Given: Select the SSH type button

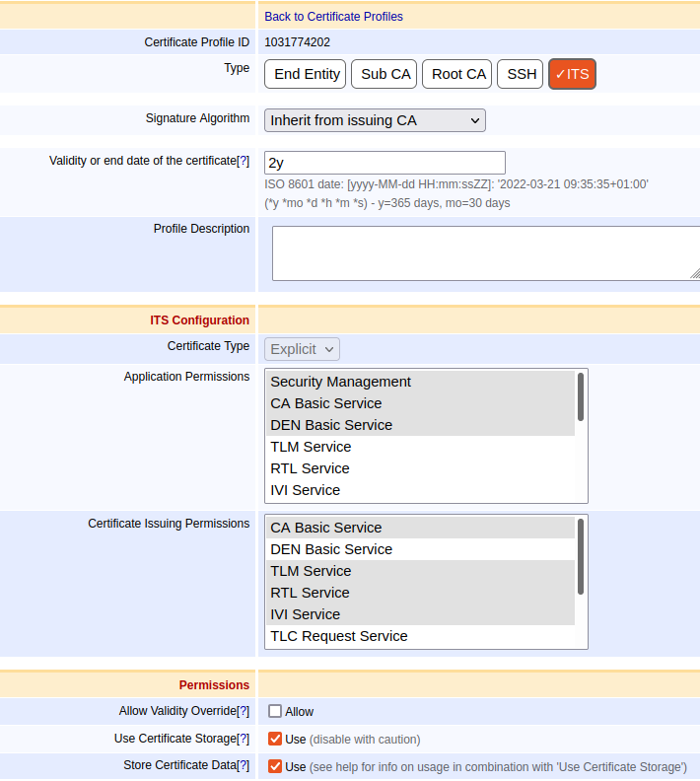Looking at the screenshot, I should point(522,74).
